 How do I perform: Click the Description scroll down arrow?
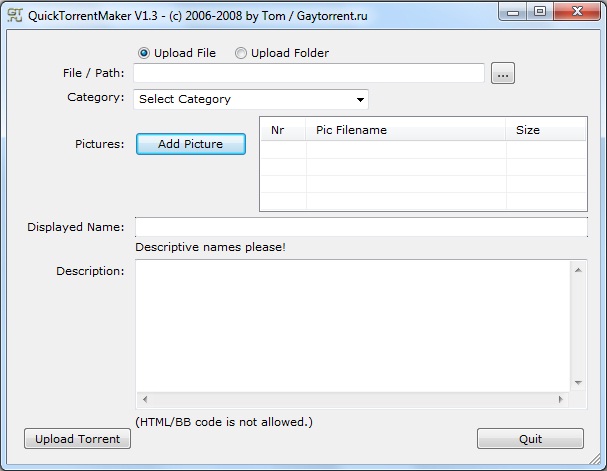(578, 383)
